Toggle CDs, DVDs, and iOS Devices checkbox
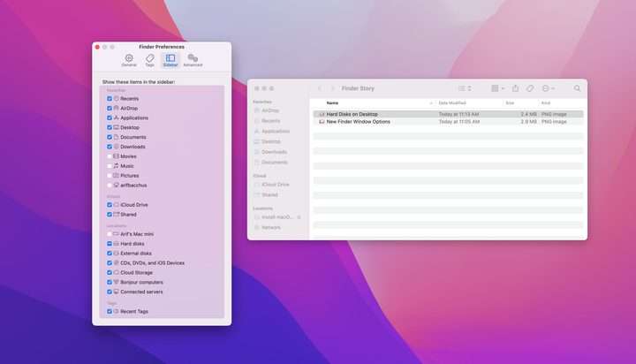The image size is (636, 364). tap(110, 263)
